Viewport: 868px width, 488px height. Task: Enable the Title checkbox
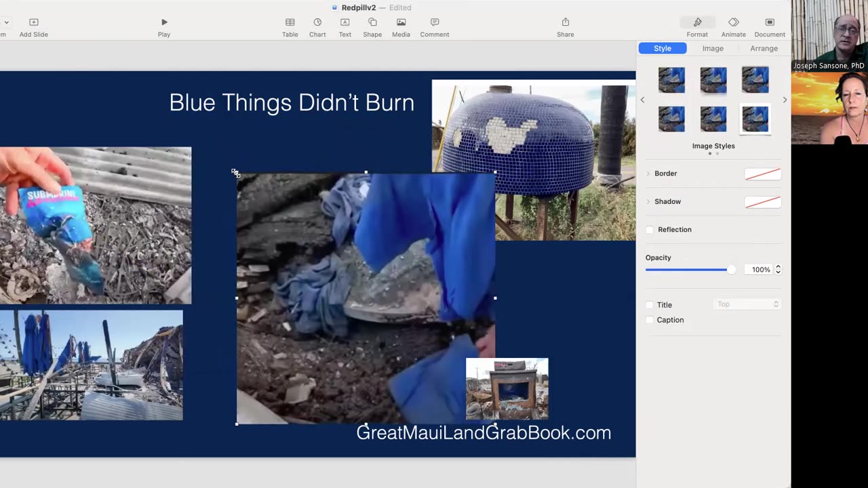click(x=650, y=305)
